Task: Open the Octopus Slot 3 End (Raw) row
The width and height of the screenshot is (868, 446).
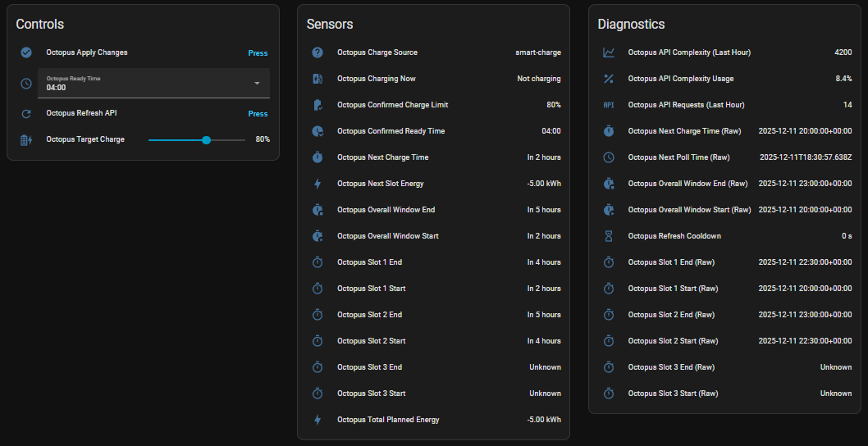Action: click(x=724, y=366)
